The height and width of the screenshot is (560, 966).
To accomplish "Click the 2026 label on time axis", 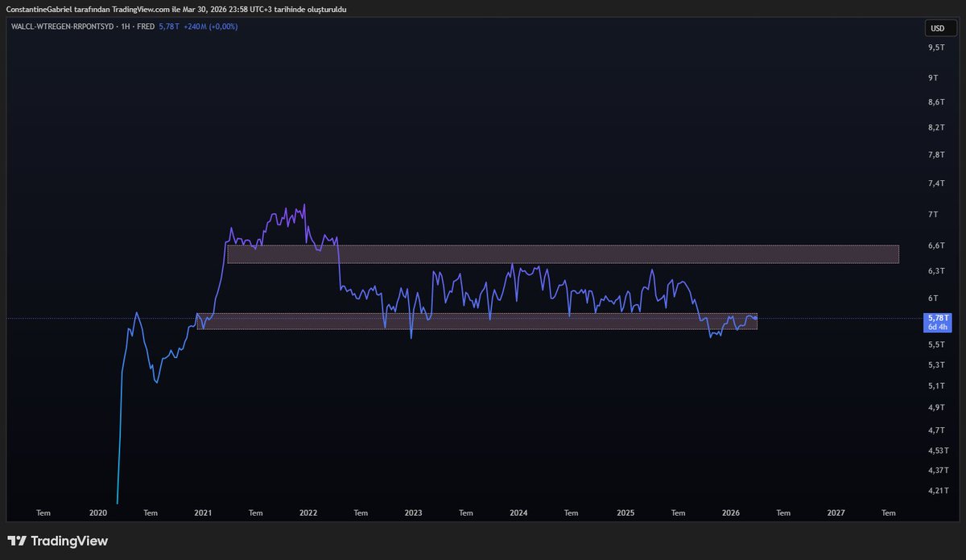I will pyautogui.click(x=731, y=513).
